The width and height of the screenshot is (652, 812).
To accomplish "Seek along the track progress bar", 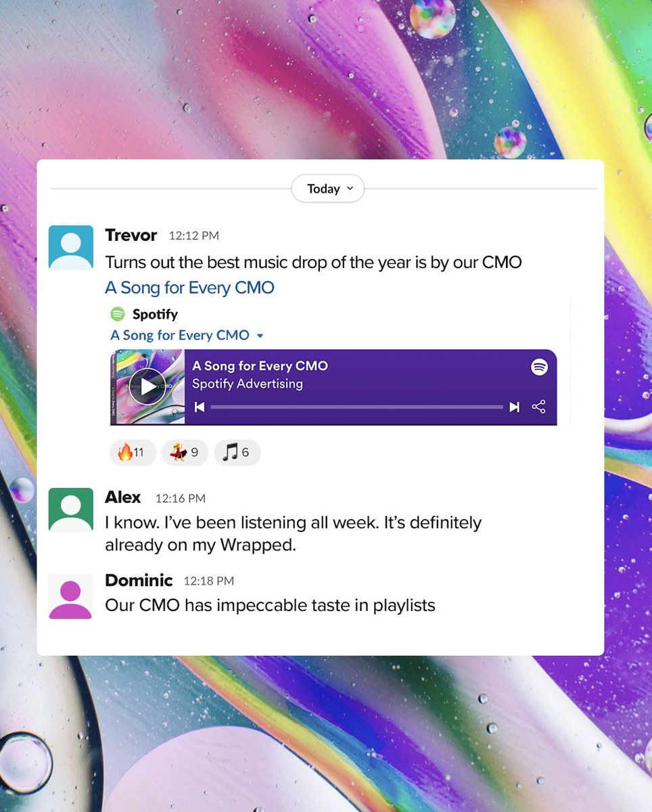I will (356, 407).
